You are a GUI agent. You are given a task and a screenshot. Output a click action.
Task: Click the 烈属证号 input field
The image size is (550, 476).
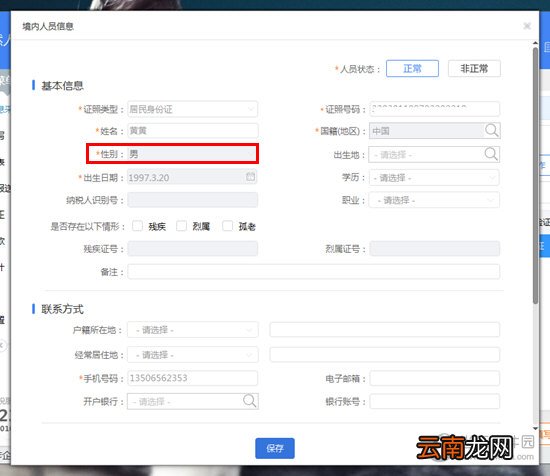point(435,248)
